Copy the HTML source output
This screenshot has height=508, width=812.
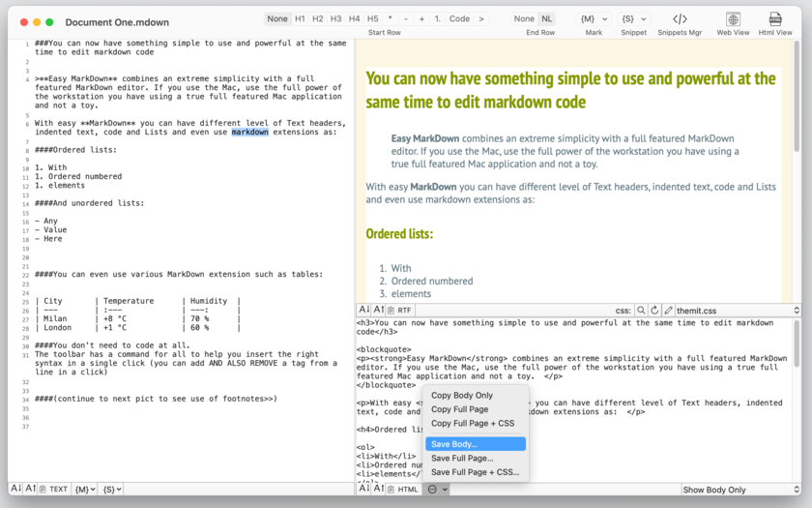click(403, 489)
